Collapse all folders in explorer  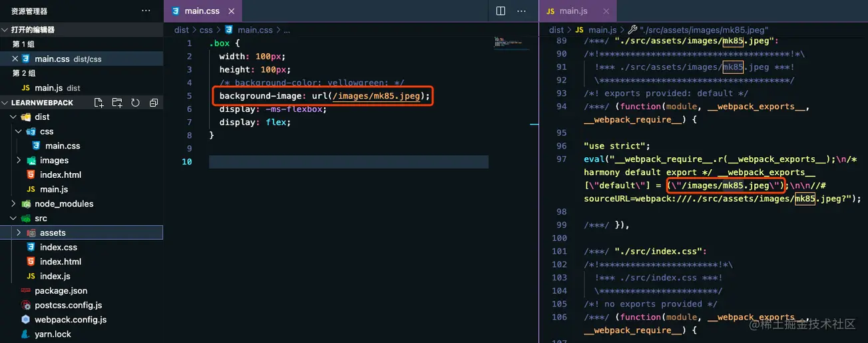[153, 103]
